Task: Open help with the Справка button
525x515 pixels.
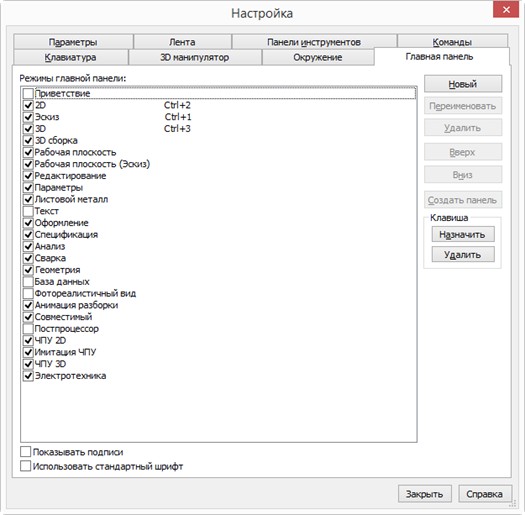Action: pos(484,494)
